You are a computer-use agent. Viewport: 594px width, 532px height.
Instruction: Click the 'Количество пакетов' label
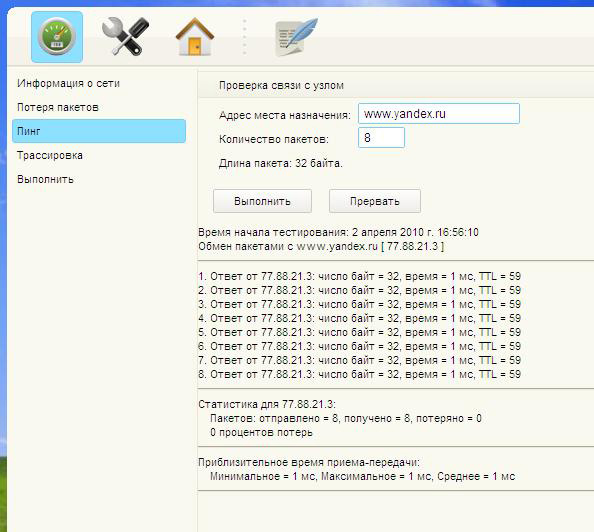[x=274, y=139]
